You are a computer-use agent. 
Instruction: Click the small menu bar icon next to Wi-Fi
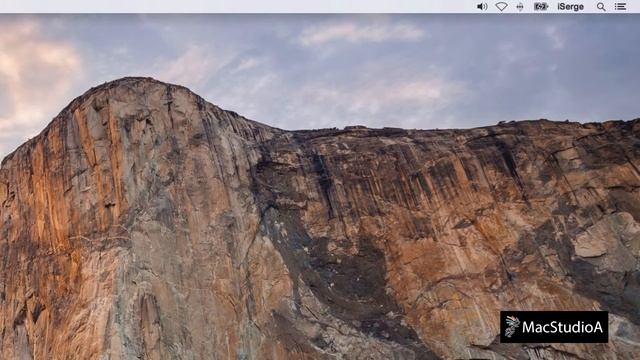point(520,7)
